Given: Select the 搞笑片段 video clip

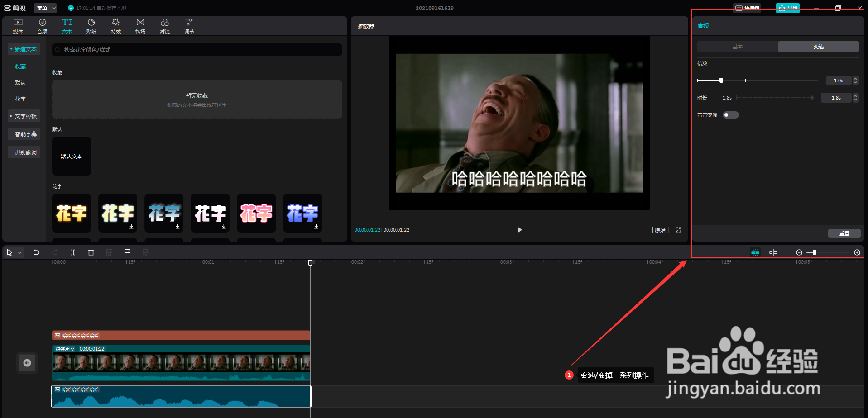Looking at the screenshot, I should point(181,363).
